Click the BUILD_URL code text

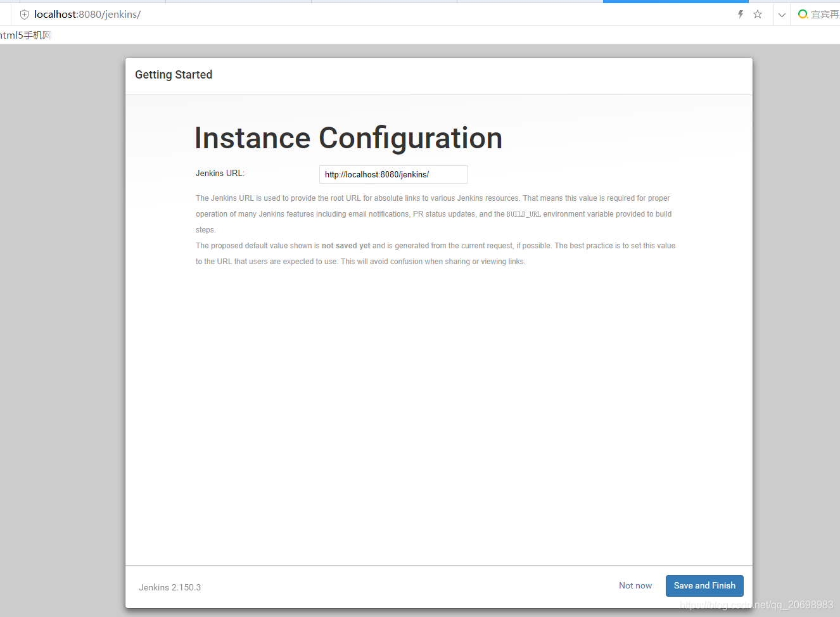coord(524,215)
